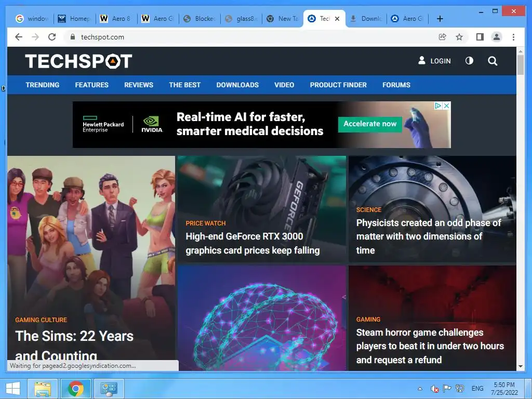Reload the techspot.com page
The height and width of the screenshot is (399, 532).
click(x=52, y=37)
